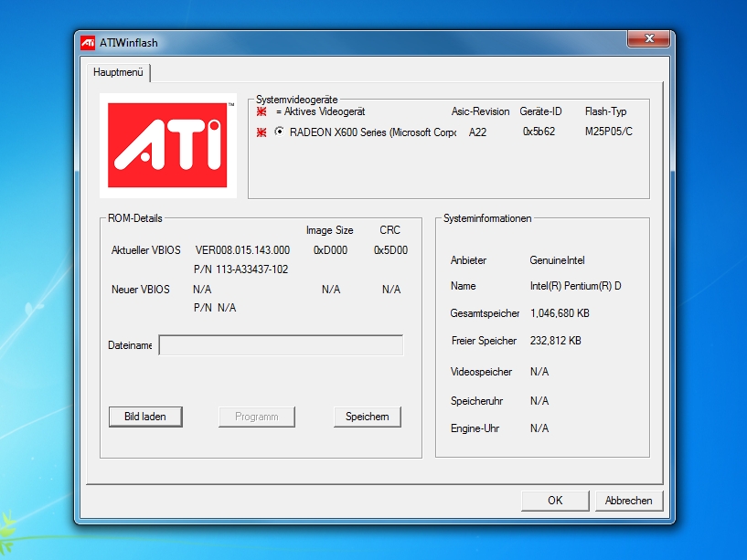Click the Engine-Uhr label
The image size is (747, 560).
475,428
